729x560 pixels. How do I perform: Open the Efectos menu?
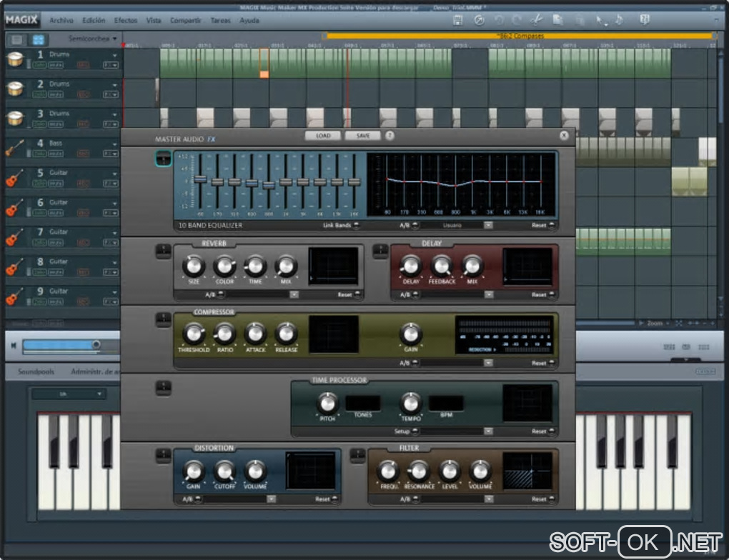coord(126,21)
